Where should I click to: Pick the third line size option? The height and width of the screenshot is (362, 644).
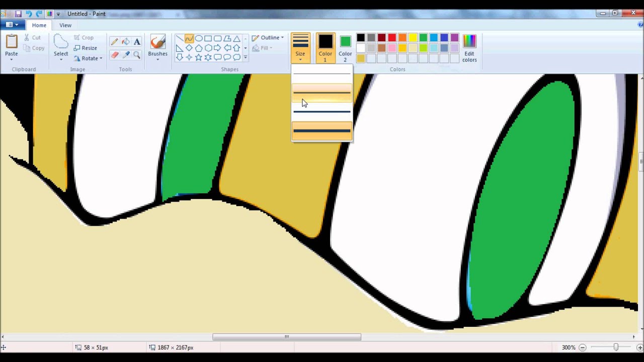tap(322, 112)
